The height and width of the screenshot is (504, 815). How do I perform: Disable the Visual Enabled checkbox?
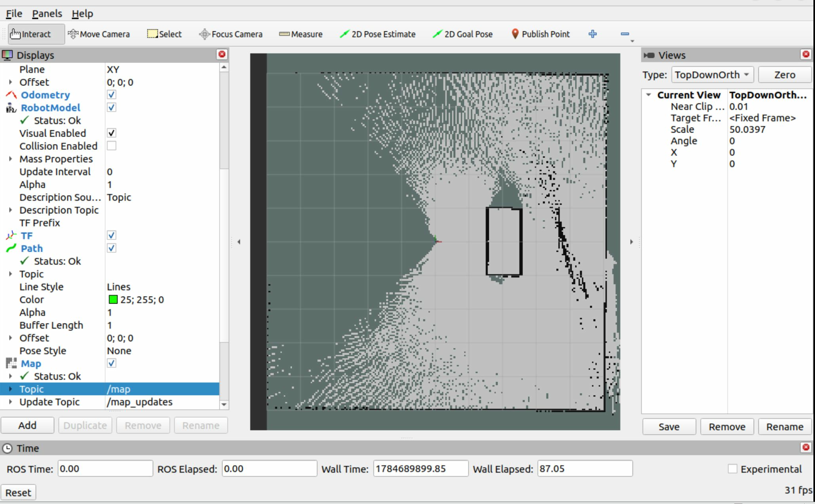112,133
